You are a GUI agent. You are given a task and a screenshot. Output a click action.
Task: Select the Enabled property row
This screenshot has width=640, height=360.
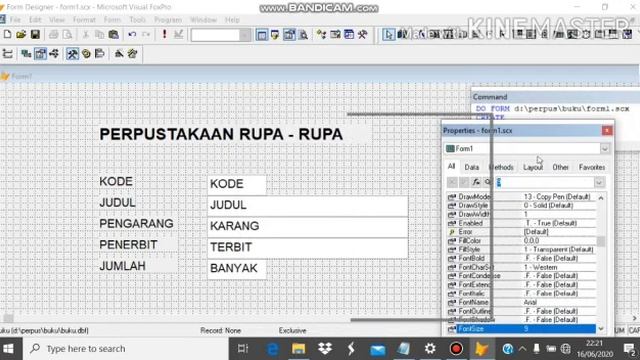[521, 223]
